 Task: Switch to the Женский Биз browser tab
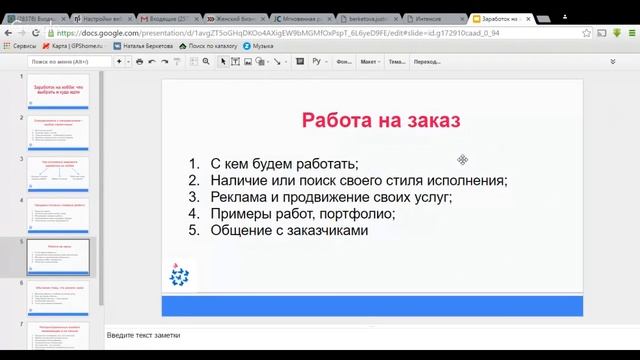tap(236, 19)
